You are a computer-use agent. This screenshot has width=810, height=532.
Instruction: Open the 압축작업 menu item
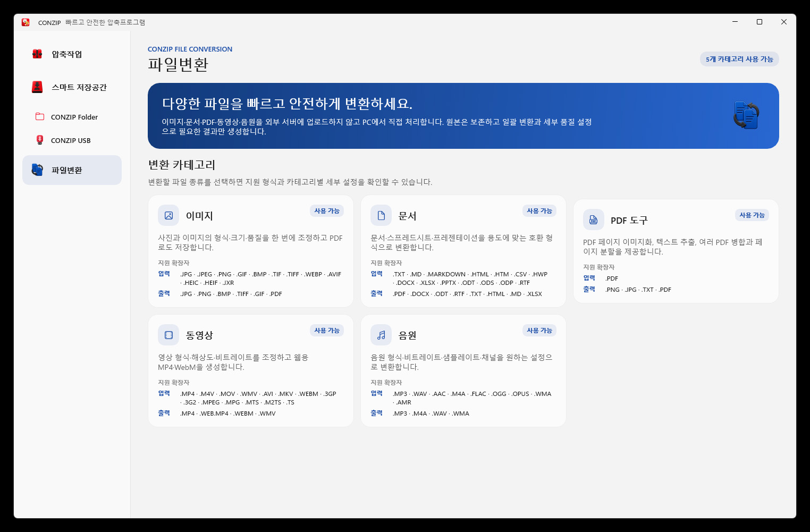click(x=72, y=54)
